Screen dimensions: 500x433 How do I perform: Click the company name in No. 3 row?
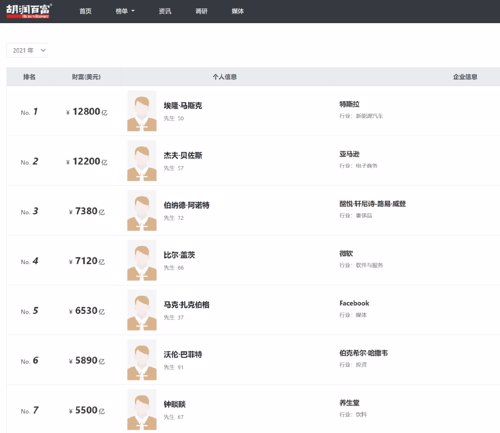click(373, 204)
